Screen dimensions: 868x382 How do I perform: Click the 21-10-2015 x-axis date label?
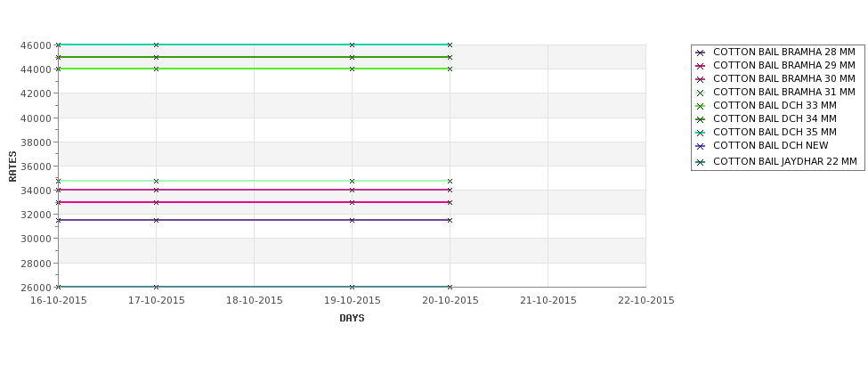548,301
